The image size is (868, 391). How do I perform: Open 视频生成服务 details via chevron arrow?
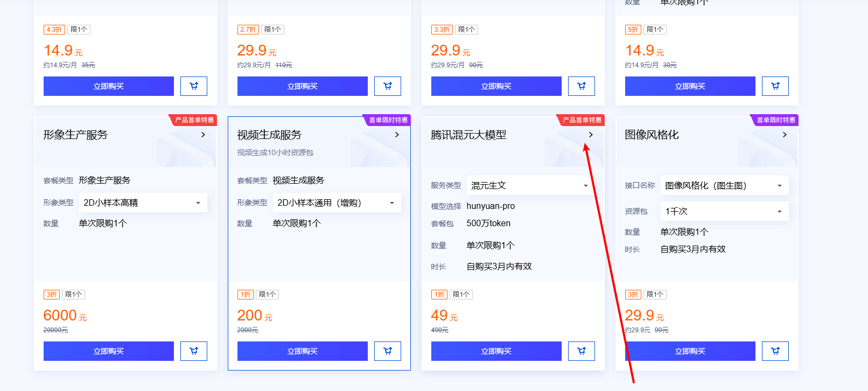click(397, 135)
